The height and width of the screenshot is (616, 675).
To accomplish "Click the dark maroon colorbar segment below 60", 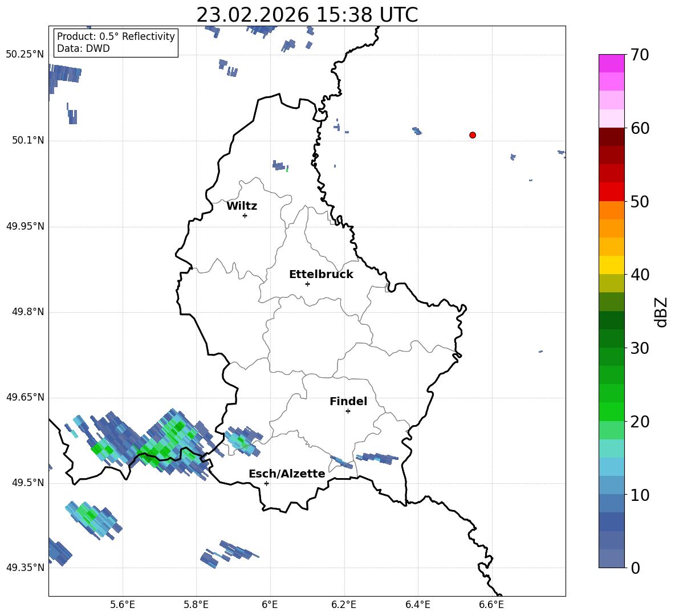I will click(612, 137).
